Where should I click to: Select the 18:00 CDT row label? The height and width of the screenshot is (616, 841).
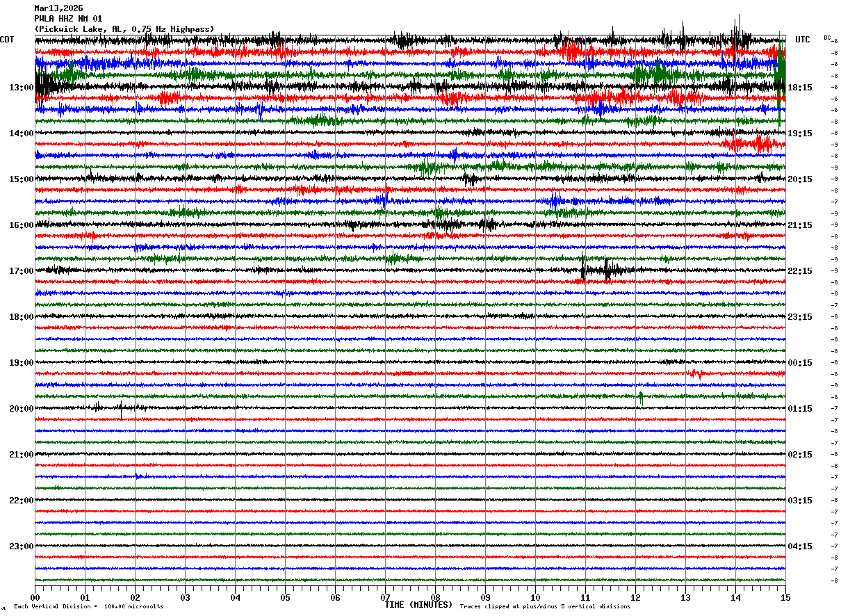pos(22,317)
